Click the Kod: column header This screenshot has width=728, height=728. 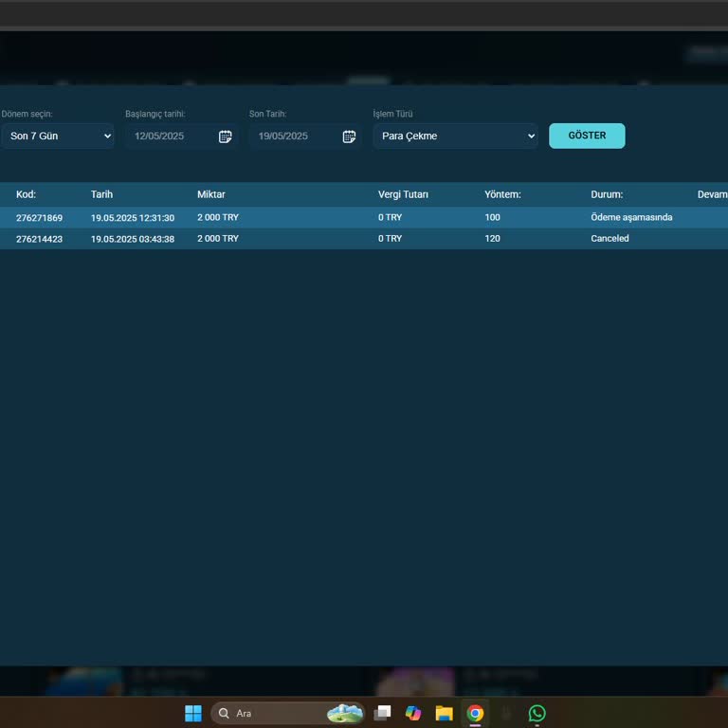point(26,194)
